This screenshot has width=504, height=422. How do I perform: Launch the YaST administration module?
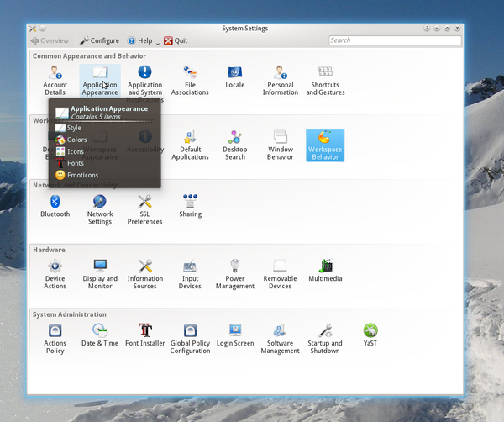370,335
